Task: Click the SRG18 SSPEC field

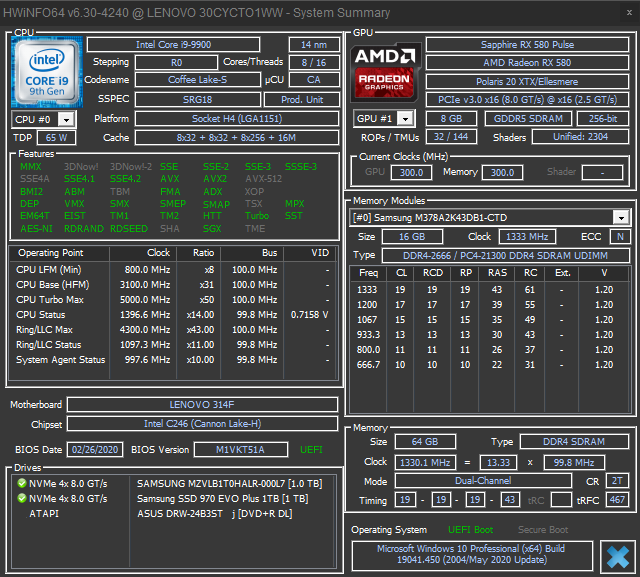Action: [x=198, y=100]
